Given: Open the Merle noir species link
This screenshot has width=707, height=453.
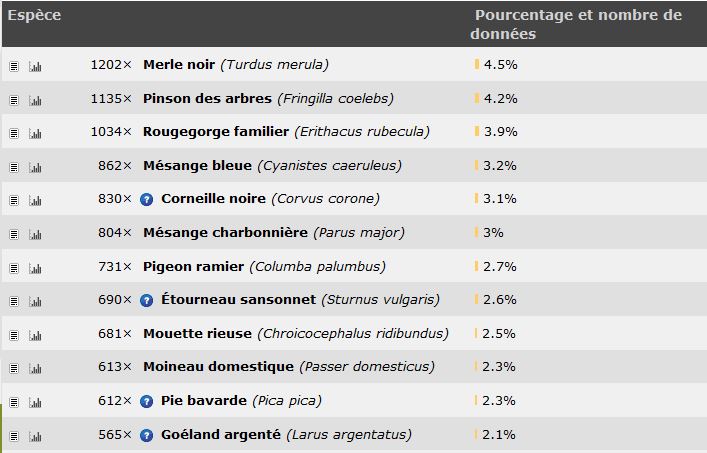Looking at the screenshot, I should (x=179, y=64).
